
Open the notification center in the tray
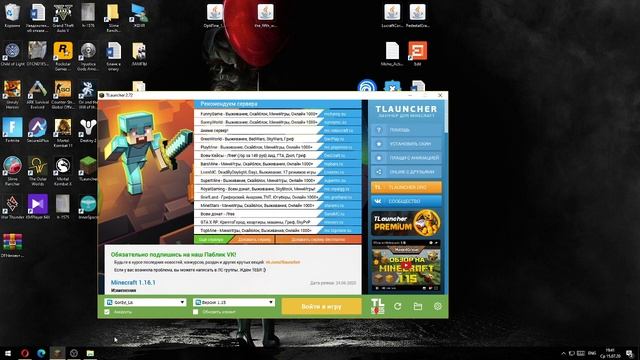[630, 353]
